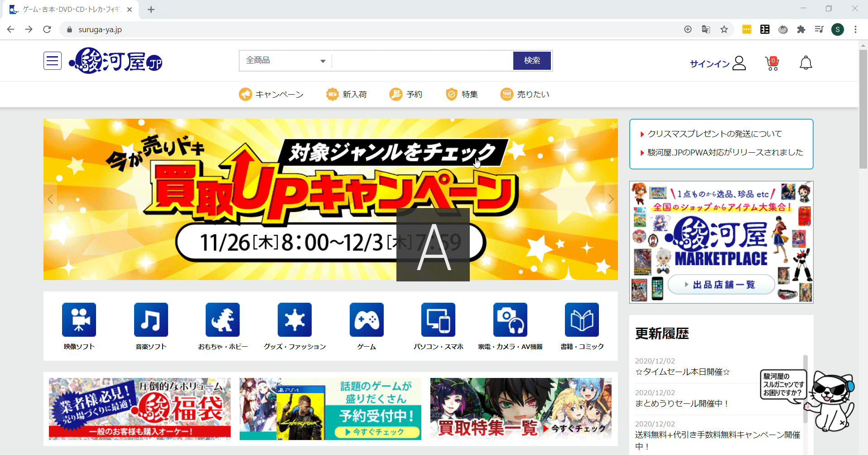Open the sign-in user icon
The image size is (868, 455).
[739, 63]
